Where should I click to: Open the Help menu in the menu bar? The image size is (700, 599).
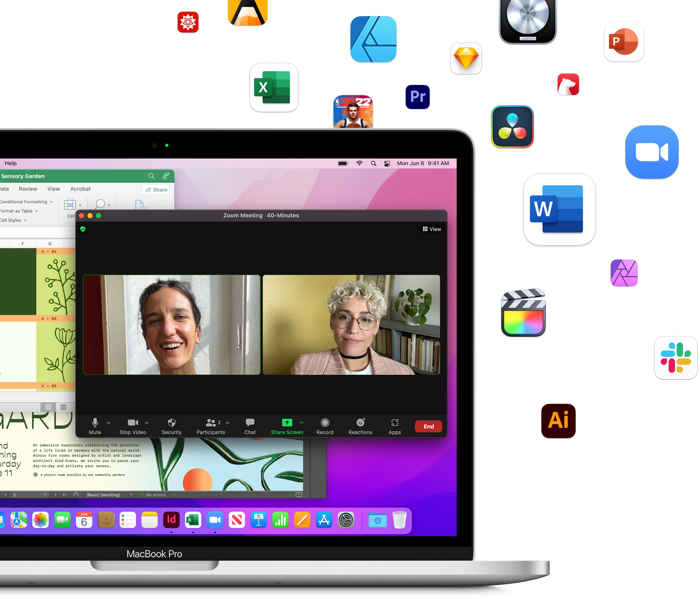11,163
